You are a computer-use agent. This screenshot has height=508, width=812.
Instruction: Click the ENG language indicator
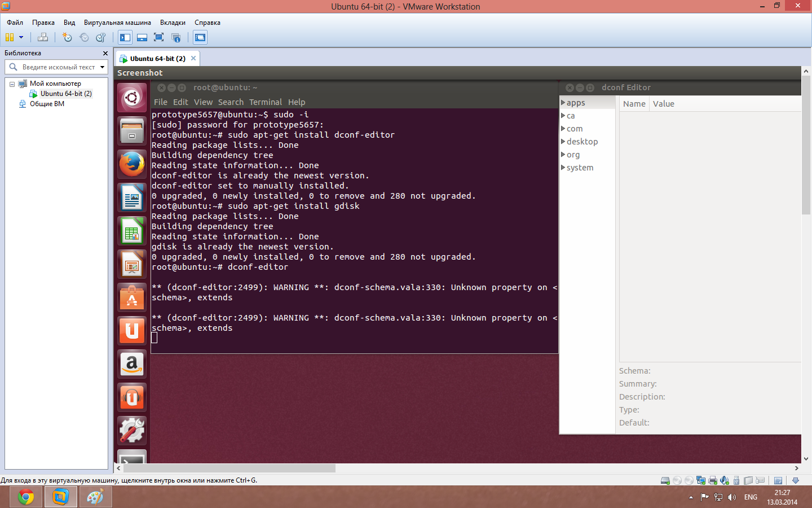point(751,497)
